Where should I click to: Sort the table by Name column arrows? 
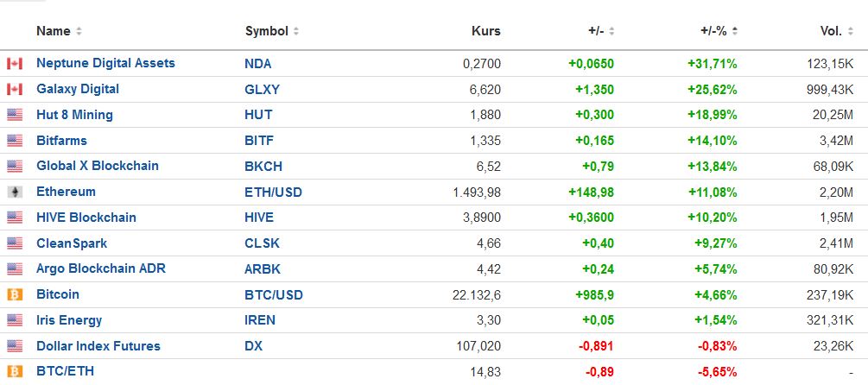click(x=79, y=32)
